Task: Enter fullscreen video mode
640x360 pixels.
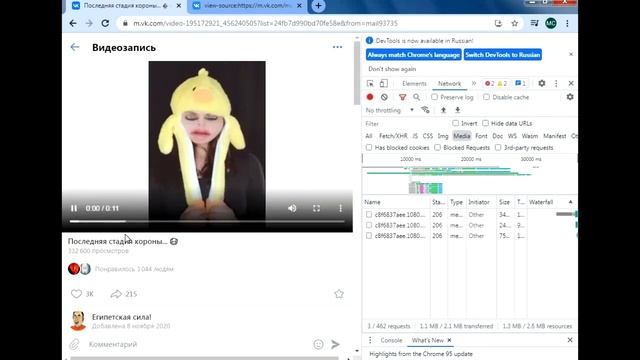Action: click(x=316, y=208)
